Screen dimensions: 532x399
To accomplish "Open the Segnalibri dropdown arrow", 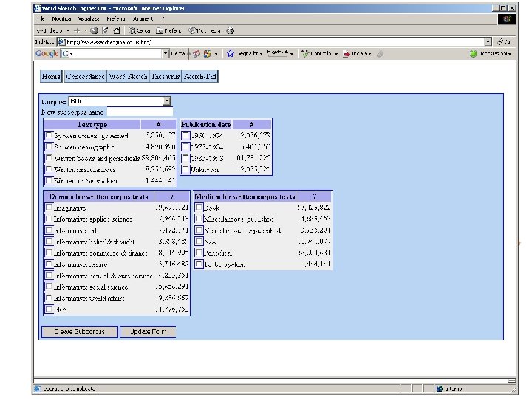I will (x=261, y=54).
